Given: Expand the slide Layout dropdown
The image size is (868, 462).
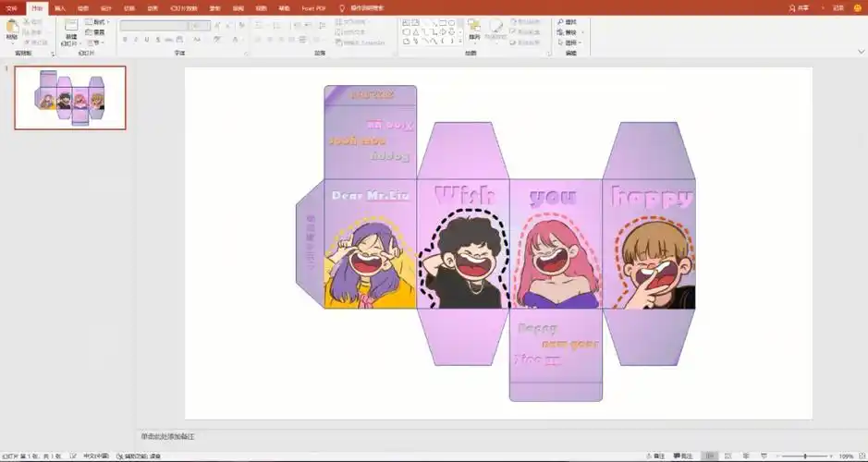Looking at the screenshot, I should 97,21.
